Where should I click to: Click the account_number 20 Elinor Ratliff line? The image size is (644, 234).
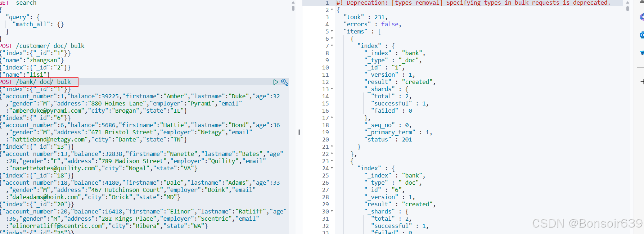(143, 212)
